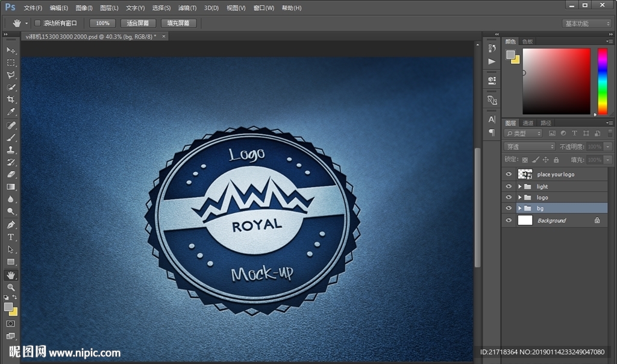The height and width of the screenshot is (364, 617).
Task: Open the workspace switcher dropdown
Action: 587,24
